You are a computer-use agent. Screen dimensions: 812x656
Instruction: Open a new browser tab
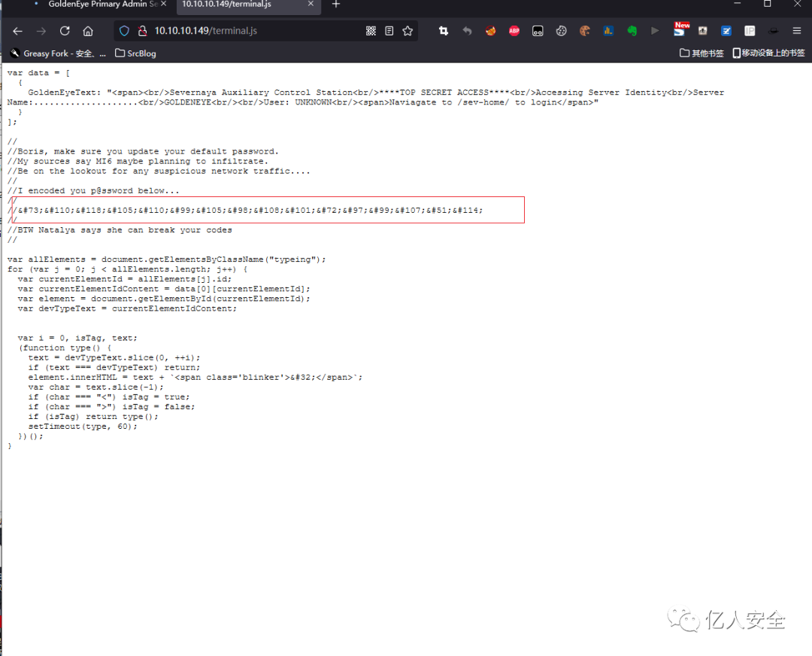coord(336,5)
